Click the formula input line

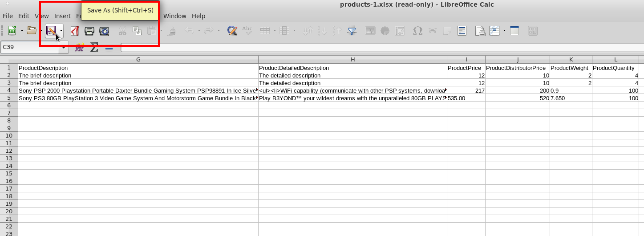pos(378,48)
